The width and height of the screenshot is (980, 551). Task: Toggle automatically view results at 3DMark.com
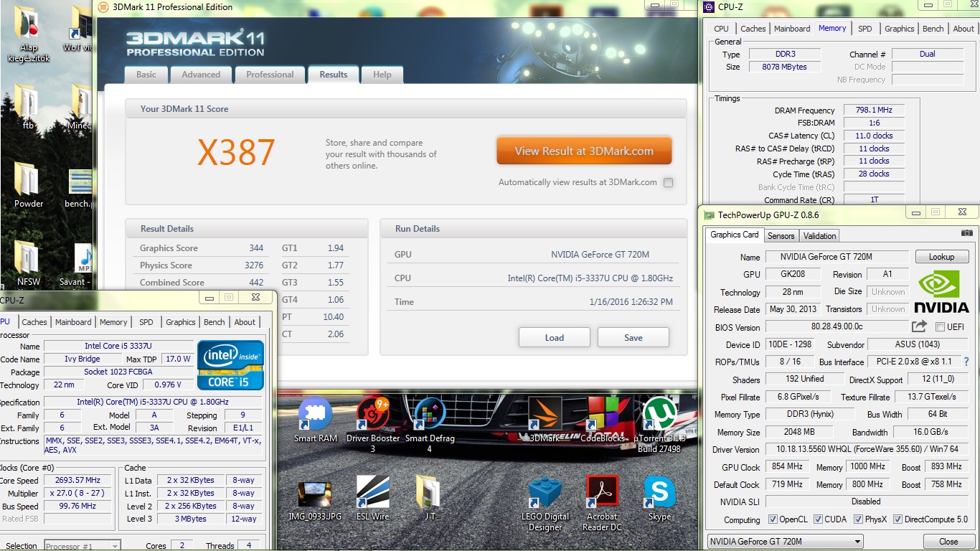668,182
